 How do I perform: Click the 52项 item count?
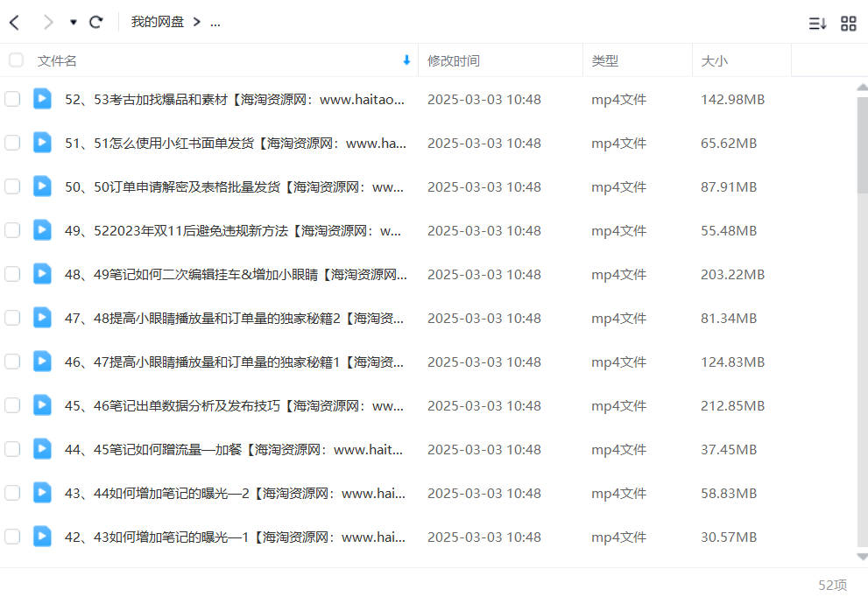coord(833,586)
